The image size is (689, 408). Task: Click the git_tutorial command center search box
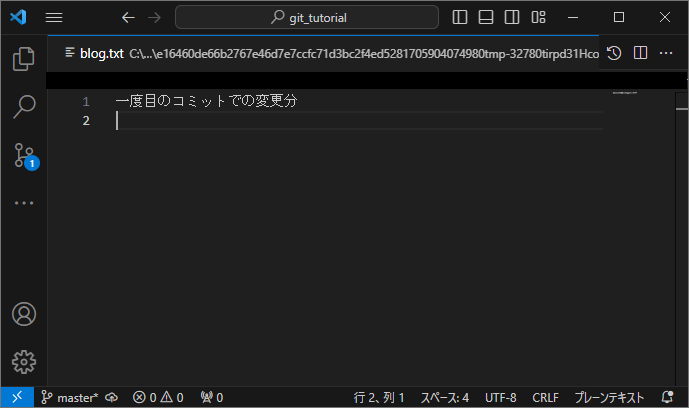(x=307, y=18)
